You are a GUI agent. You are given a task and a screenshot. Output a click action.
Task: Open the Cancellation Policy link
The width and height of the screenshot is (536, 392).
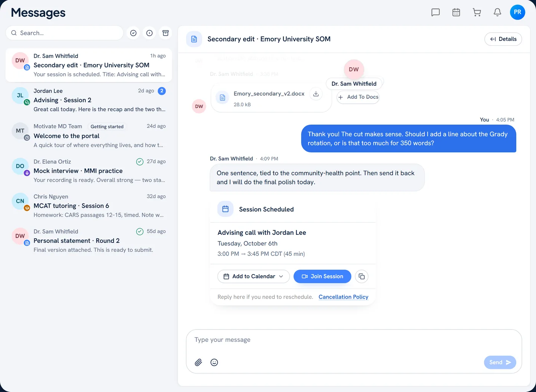click(x=344, y=297)
